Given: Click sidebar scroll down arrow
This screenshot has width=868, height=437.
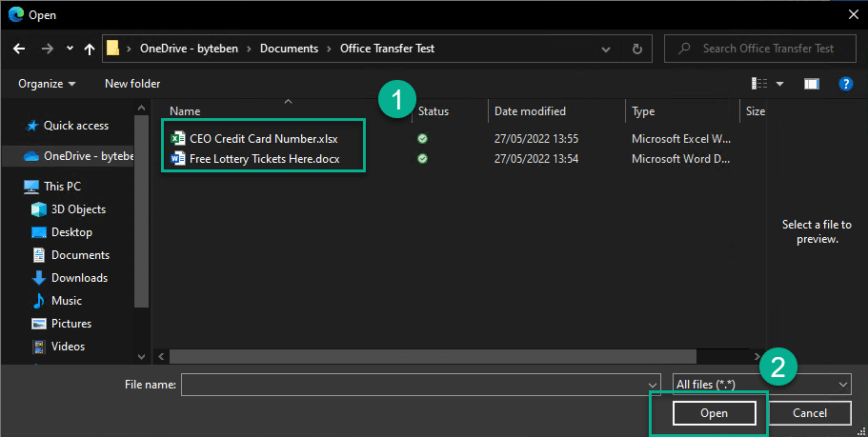Looking at the screenshot, I should (141, 357).
